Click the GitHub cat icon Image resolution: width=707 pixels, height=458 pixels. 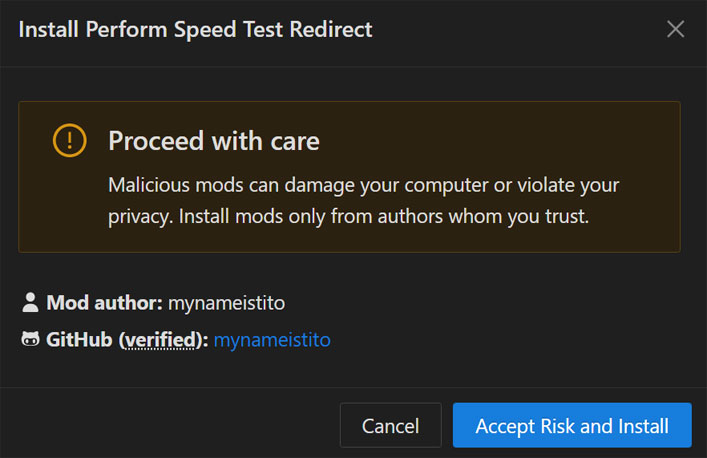coord(30,340)
